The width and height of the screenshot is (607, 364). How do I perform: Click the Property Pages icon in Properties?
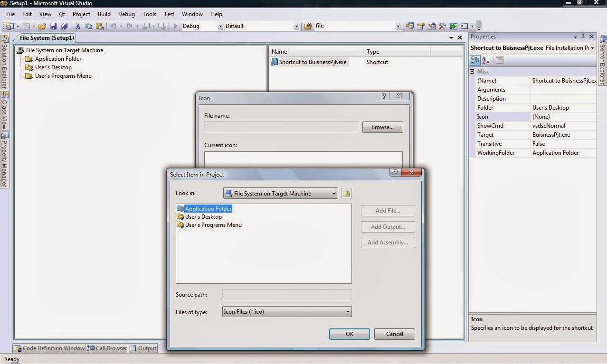(500, 60)
